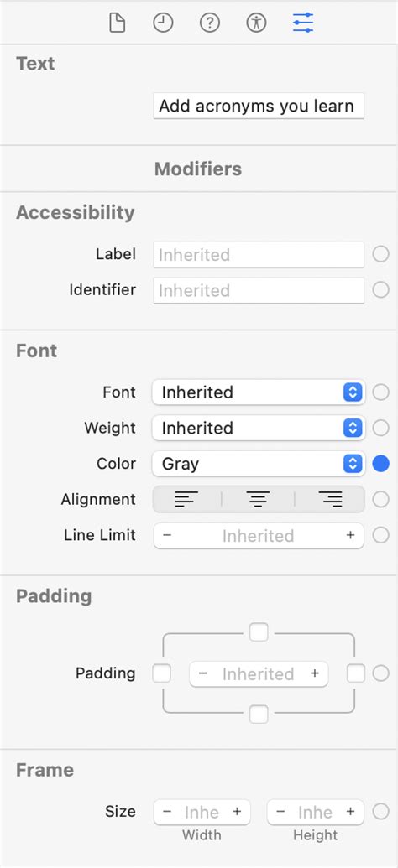The height and width of the screenshot is (868, 398).
Task: Open the Accessibility inspector tab
Action: pyautogui.click(x=257, y=23)
